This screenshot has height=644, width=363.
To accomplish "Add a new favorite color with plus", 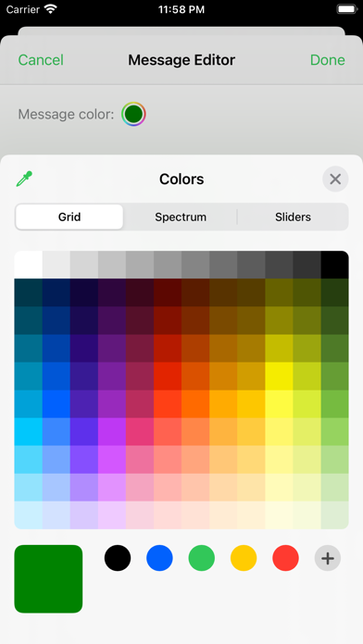I will tap(328, 558).
